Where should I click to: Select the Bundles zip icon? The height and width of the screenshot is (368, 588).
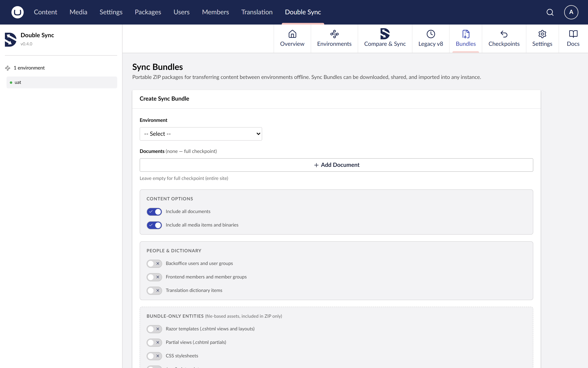(466, 34)
